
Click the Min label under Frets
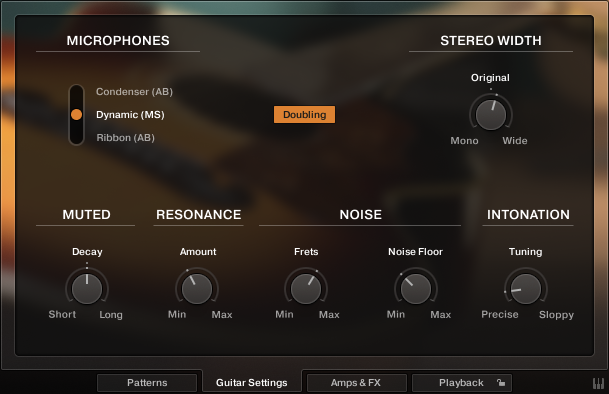coord(285,314)
